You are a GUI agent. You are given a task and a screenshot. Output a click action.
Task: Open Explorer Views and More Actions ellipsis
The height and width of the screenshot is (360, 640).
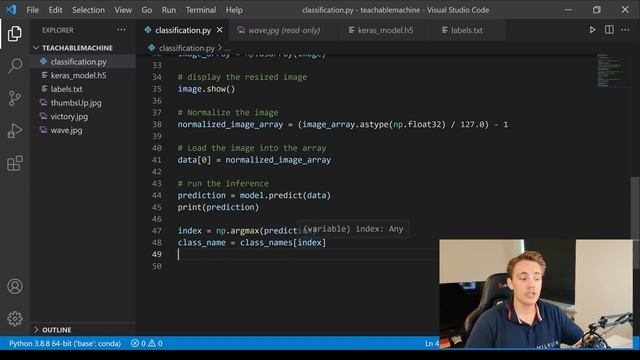click(121, 30)
